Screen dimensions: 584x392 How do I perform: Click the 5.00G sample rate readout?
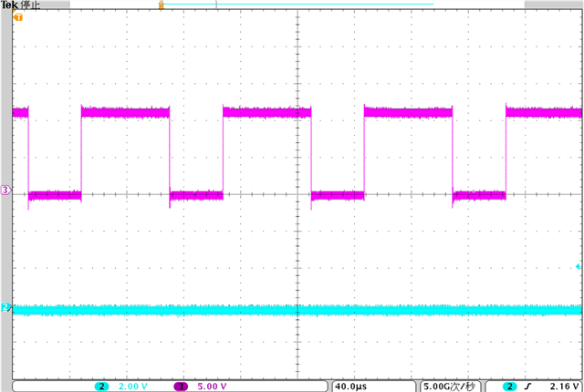(x=448, y=387)
